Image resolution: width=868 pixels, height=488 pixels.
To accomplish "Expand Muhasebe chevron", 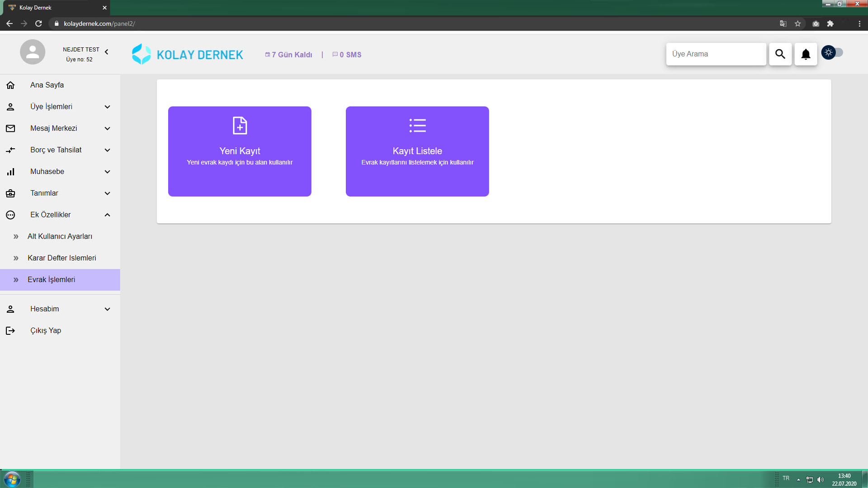I will (x=107, y=172).
